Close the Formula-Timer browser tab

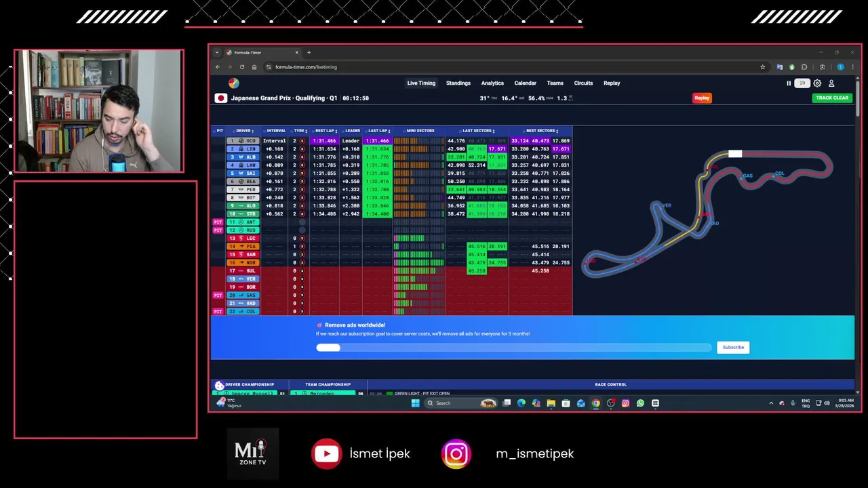[296, 52]
